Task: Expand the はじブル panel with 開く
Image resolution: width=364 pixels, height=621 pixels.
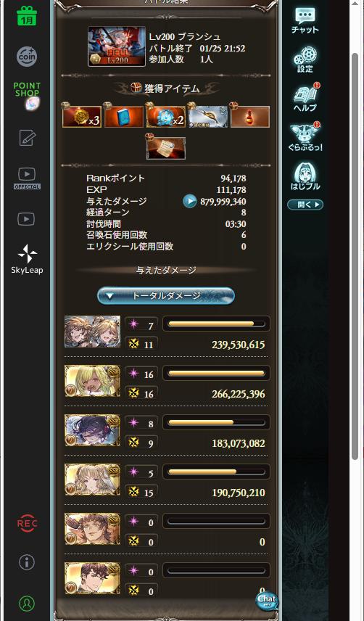Action: pyautogui.click(x=305, y=205)
